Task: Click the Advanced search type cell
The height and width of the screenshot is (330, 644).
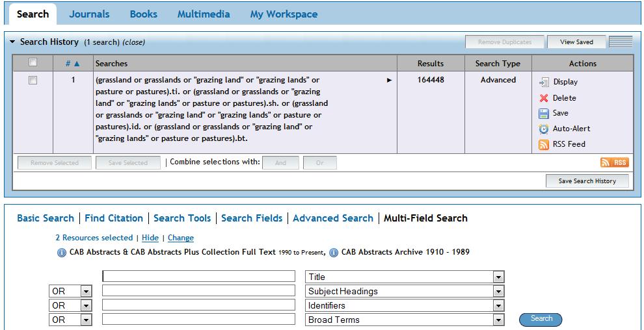Action: (498, 80)
